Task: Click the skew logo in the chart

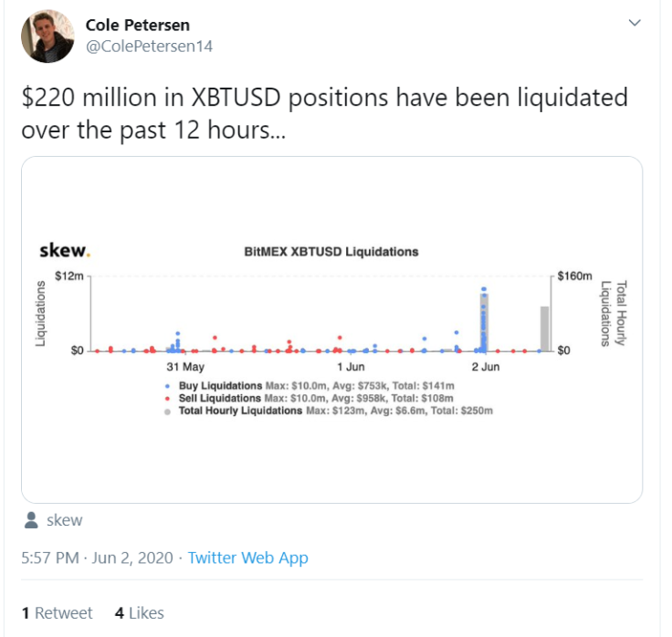Action: click(65, 251)
